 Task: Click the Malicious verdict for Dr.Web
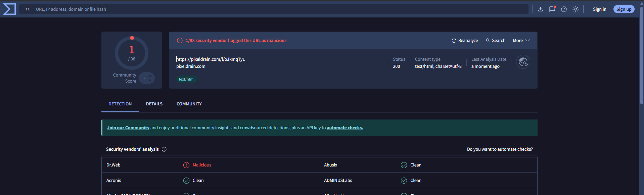(202, 165)
